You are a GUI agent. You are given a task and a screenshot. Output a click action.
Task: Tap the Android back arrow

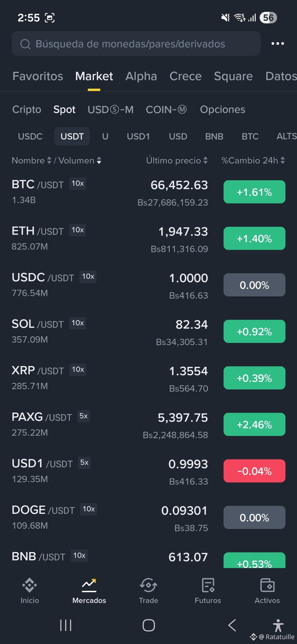(x=232, y=625)
